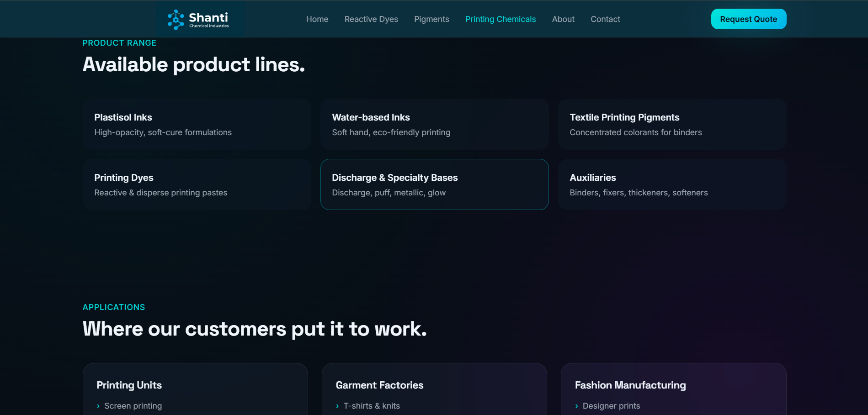Image resolution: width=868 pixels, height=415 pixels.
Task: Select the Water-based Inks card
Action: pos(435,124)
